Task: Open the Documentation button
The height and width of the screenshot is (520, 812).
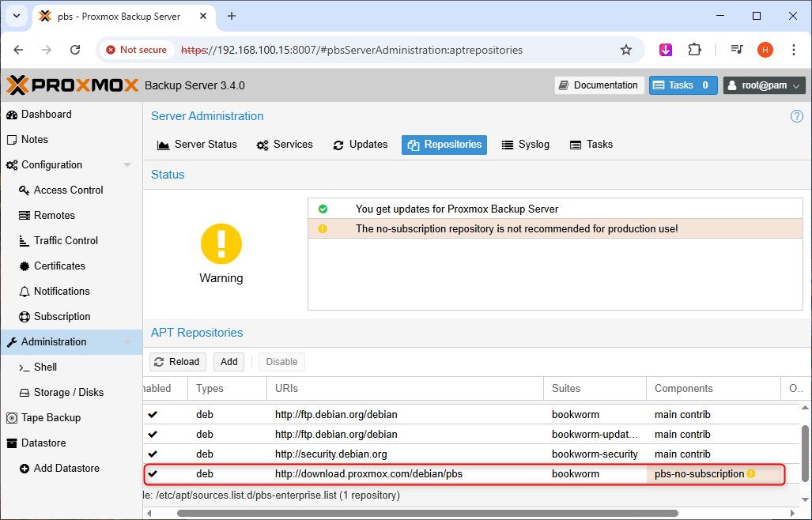Action: click(x=599, y=85)
